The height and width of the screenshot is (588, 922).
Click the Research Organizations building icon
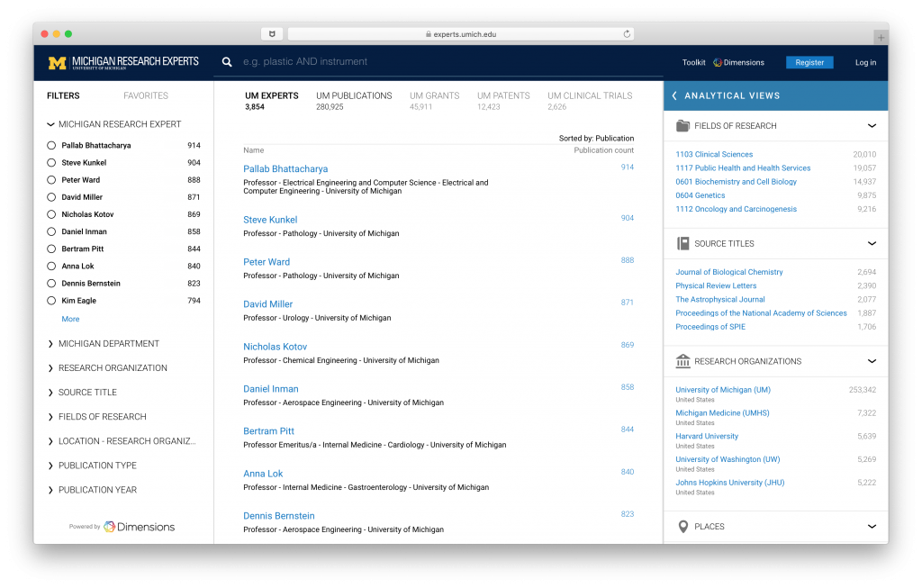pos(682,361)
